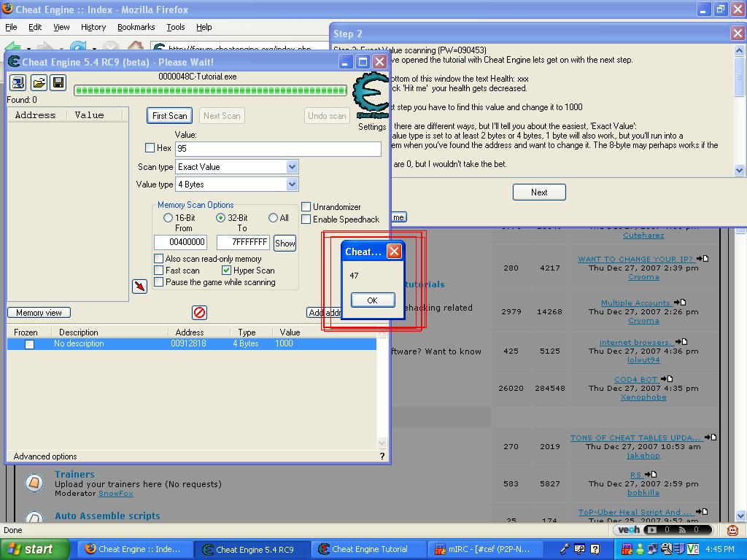The image size is (747, 560).
Task: Select the address list row 00912818
Action: pos(192,343)
